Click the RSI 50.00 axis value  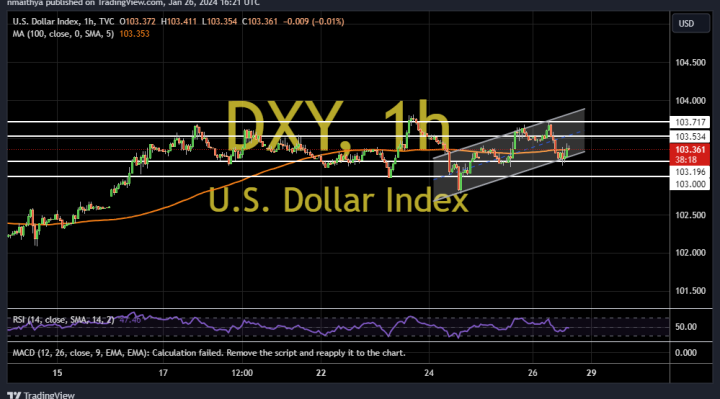point(686,327)
